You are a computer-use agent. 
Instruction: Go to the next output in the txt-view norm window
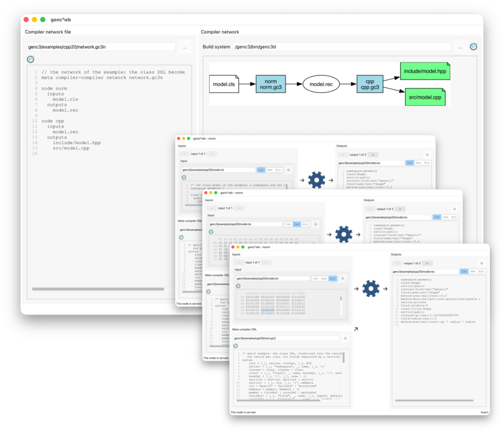[x=373, y=155]
